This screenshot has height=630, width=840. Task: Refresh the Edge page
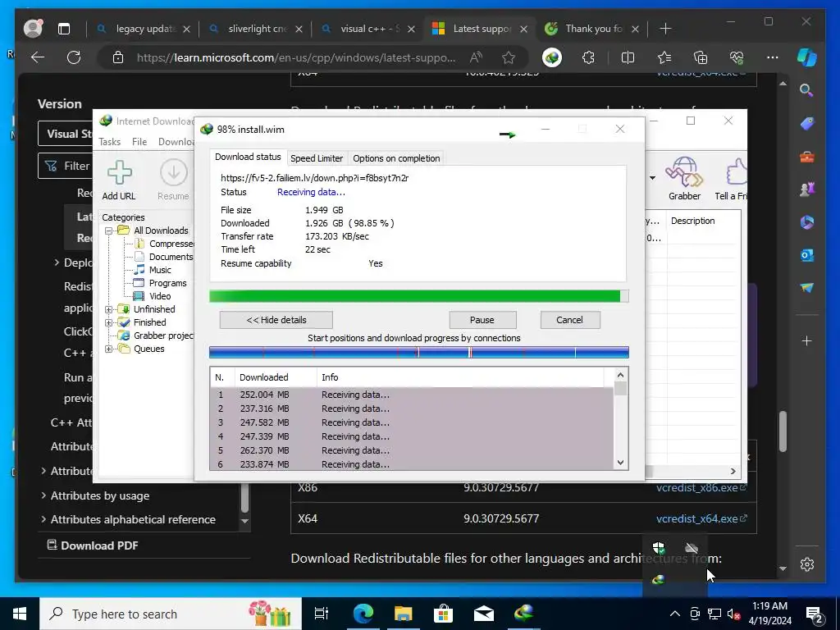(74, 57)
